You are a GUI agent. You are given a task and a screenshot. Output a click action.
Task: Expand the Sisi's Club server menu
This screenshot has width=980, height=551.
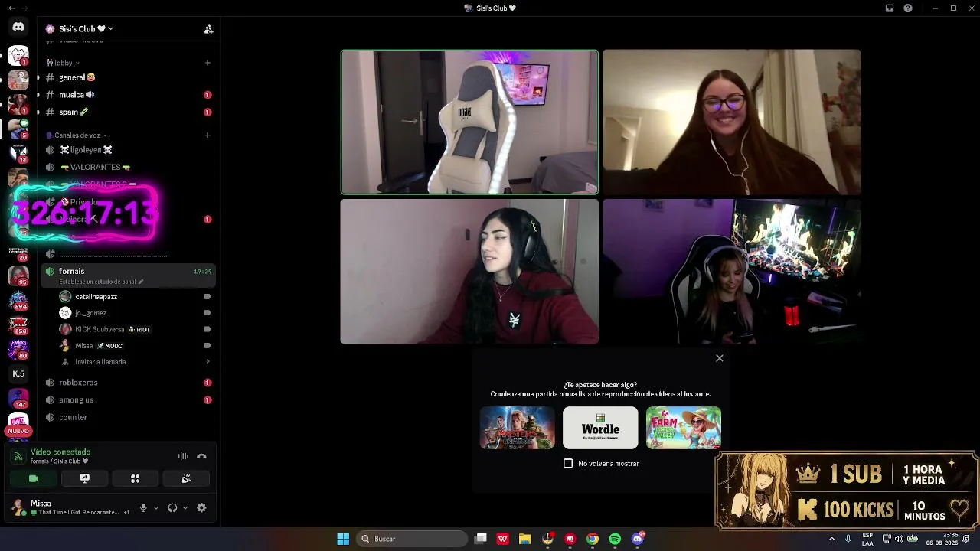(86, 29)
